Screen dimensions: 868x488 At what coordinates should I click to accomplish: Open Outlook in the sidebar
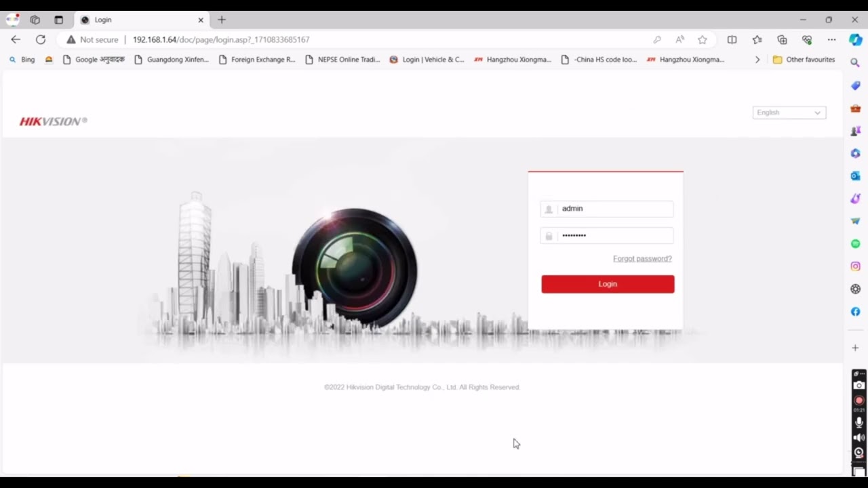coord(855,176)
